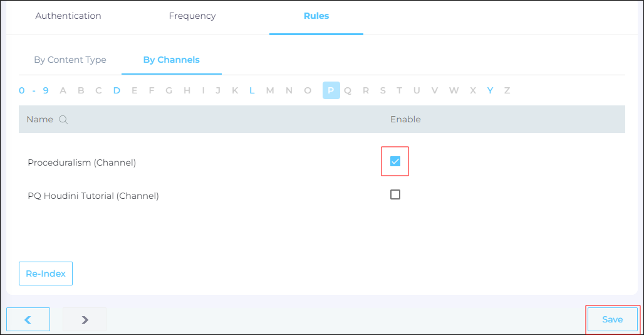Click the right arrow next button
Image resolution: width=644 pixels, height=335 pixels.
(85, 319)
